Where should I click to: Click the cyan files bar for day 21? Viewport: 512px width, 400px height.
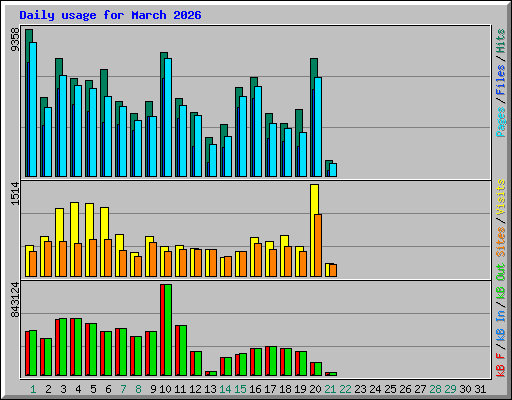point(333,170)
